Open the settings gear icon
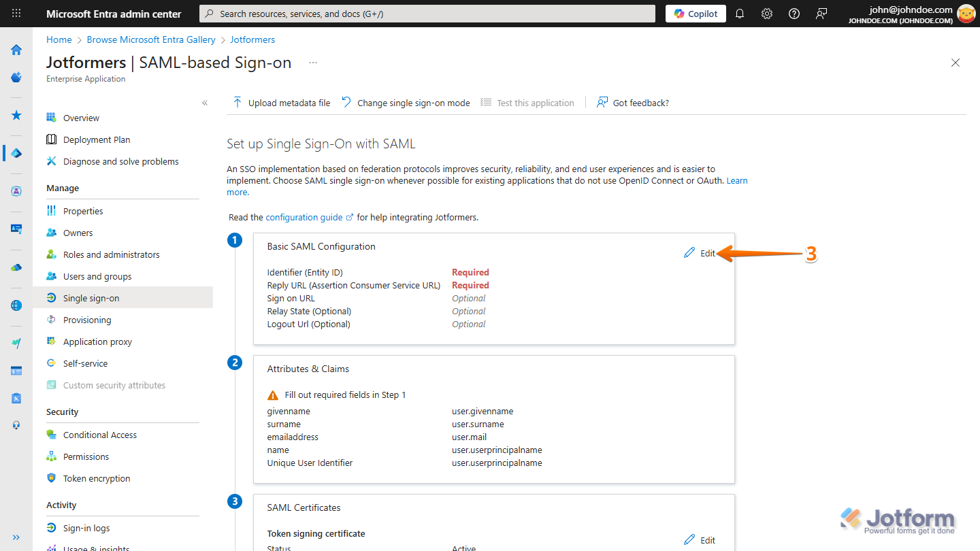Image resolution: width=980 pixels, height=551 pixels. [x=767, y=14]
